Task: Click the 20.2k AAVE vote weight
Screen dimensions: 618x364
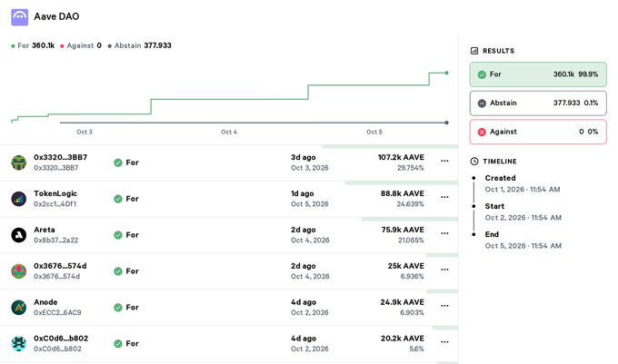Action: pos(403,339)
